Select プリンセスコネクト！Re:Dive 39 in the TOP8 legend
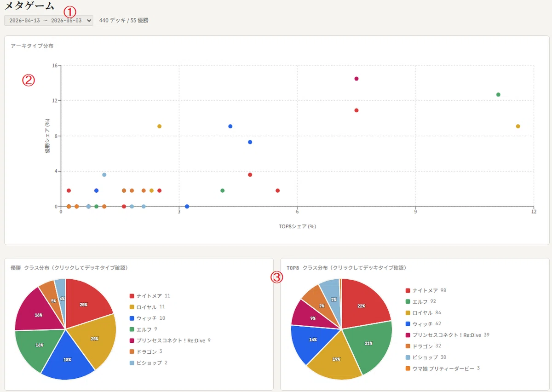This screenshot has width=552, height=392. point(447,335)
